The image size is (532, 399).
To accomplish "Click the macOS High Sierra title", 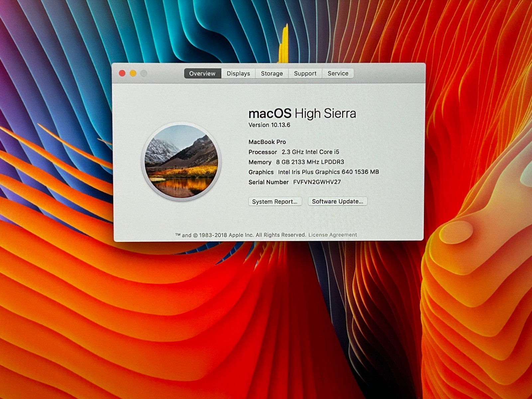I will 302,113.
